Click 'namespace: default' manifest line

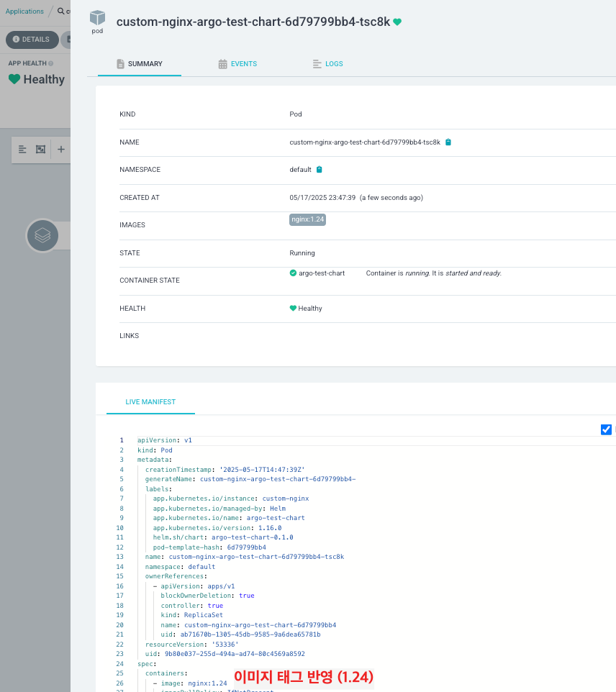tap(180, 567)
